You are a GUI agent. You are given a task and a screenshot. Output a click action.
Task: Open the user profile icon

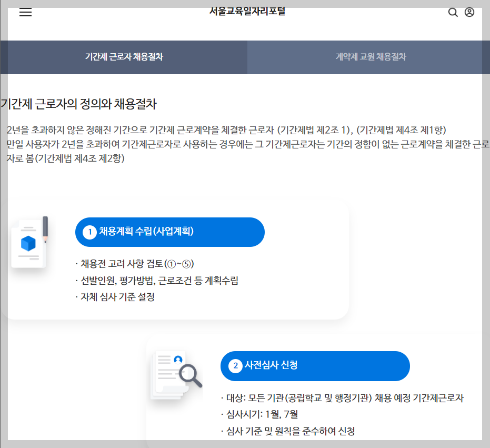click(468, 12)
